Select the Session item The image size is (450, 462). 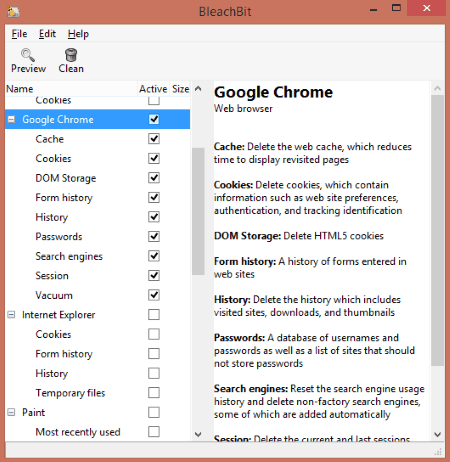click(x=52, y=276)
